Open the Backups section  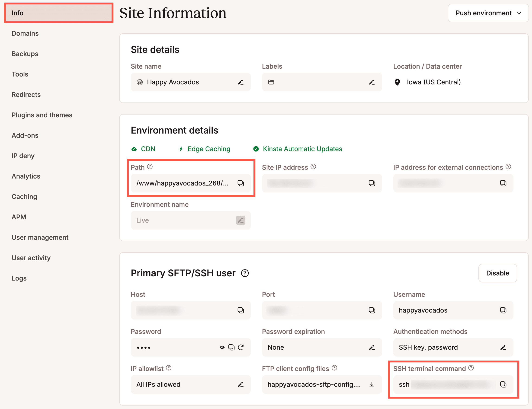coord(25,54)
